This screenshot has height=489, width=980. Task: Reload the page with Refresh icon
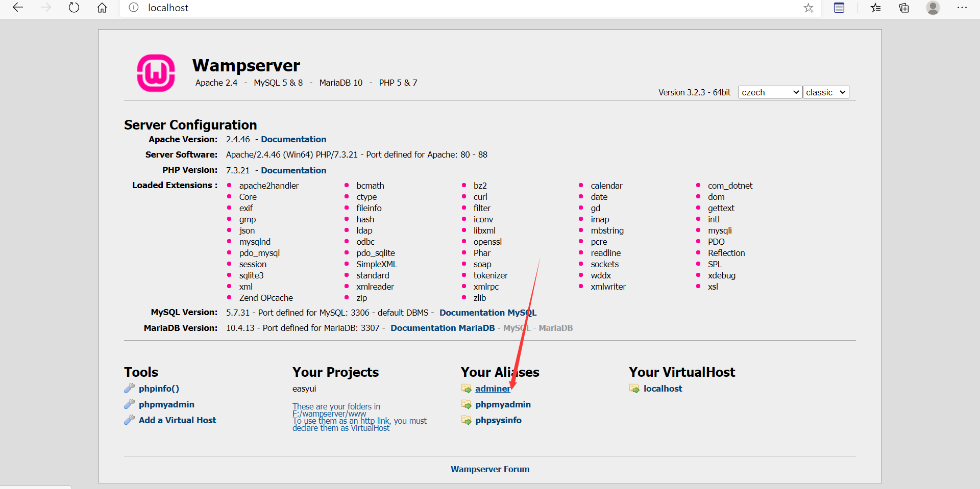coord(74,8)
